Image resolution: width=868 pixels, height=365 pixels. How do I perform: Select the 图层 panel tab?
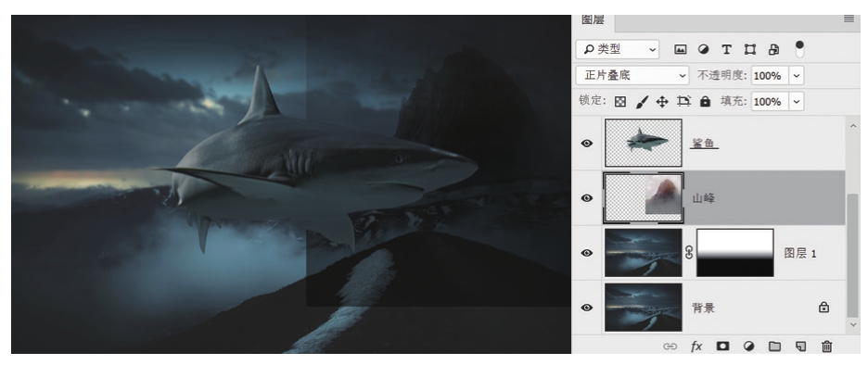(593, 19)
